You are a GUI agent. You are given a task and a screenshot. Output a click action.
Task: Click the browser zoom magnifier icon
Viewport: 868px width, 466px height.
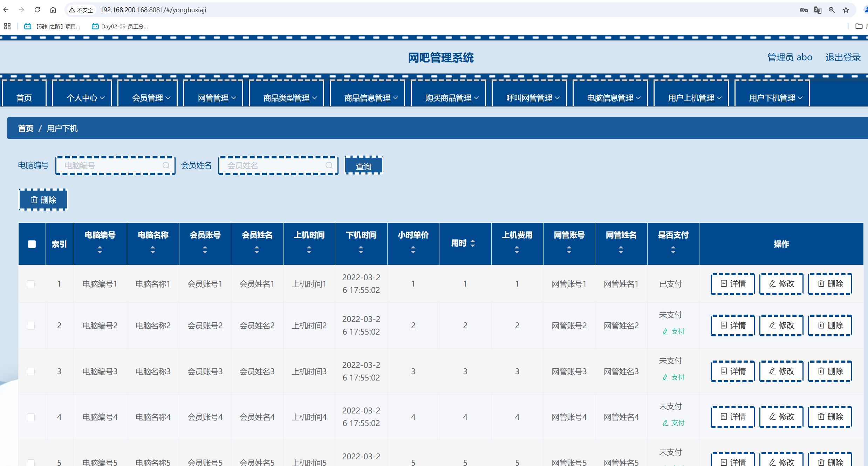(x=832, y=10)
